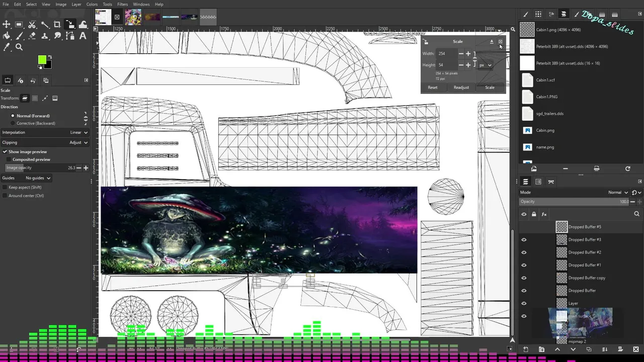
Task: Enable Around center (Ctrl) checkbox
Action: [23, 196]
